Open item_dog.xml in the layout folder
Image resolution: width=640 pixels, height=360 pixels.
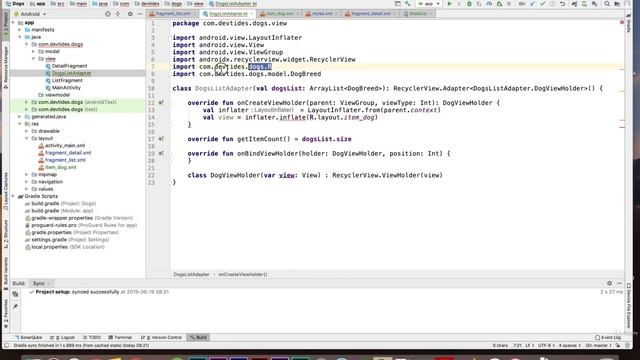coord(60,167)
